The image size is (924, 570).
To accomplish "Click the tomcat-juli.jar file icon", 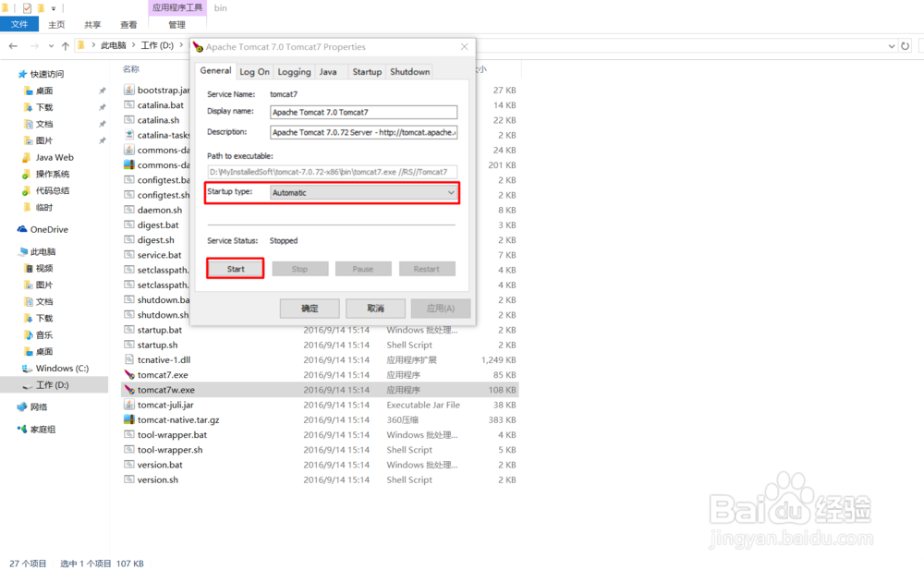I will [x=129, y=405].
